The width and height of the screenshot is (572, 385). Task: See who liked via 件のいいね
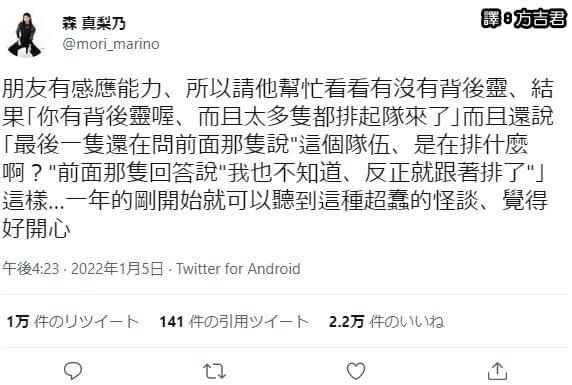406,322
